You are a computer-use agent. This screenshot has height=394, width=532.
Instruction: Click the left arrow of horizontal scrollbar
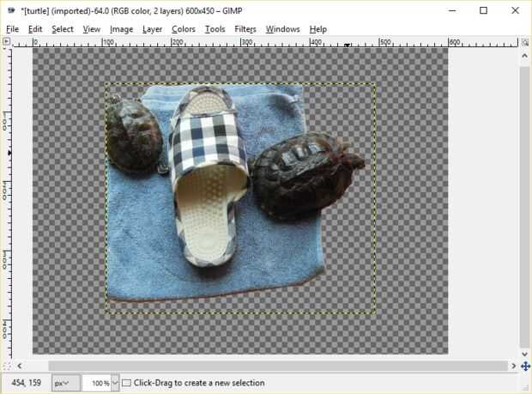20,366
